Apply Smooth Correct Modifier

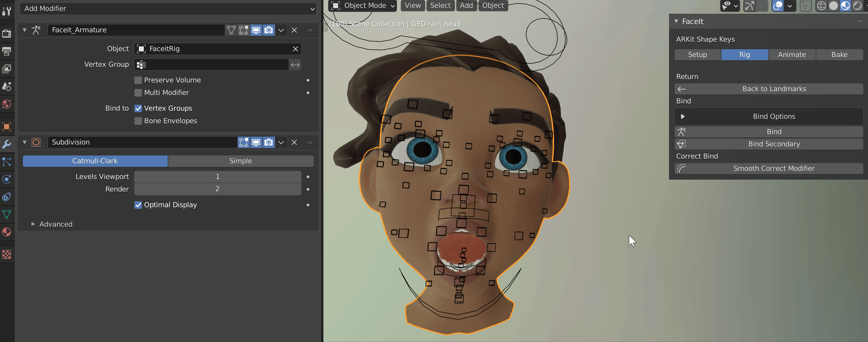pos(769,168)
